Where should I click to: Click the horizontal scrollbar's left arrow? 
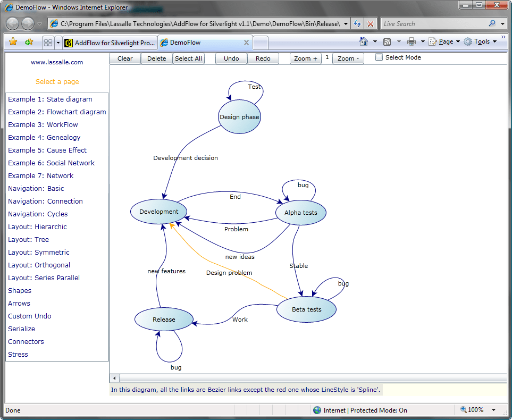114,378
